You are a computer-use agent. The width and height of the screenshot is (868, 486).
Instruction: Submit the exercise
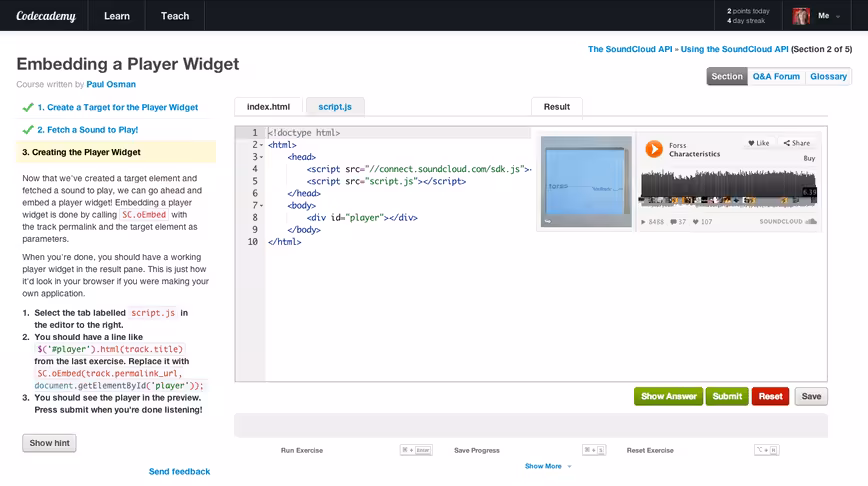pos(727,396)
